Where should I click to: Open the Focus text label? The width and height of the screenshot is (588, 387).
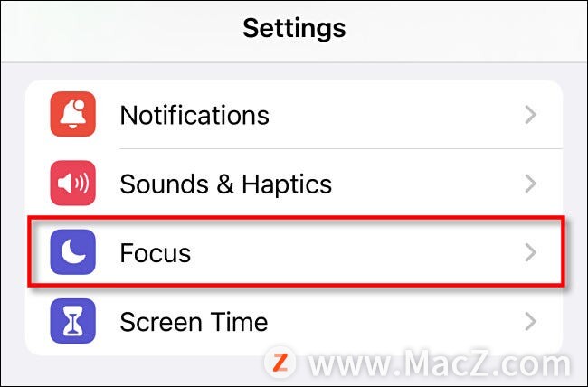coord(156,253)
